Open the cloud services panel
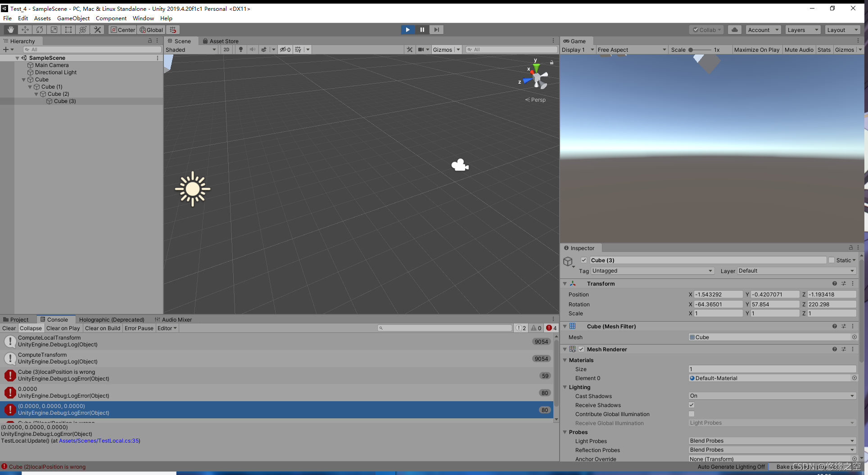Viewport: 868px width, 475px height. 735,30
